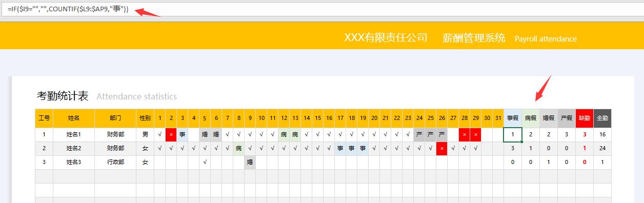Select the 性别 column header
This screenshot has height=203, width=644.
pos(145,118)
